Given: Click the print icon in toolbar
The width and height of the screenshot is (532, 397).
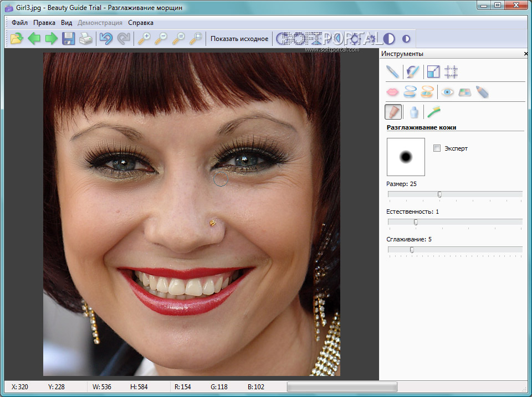Looking at the screenshot, I should click(85, 39).
